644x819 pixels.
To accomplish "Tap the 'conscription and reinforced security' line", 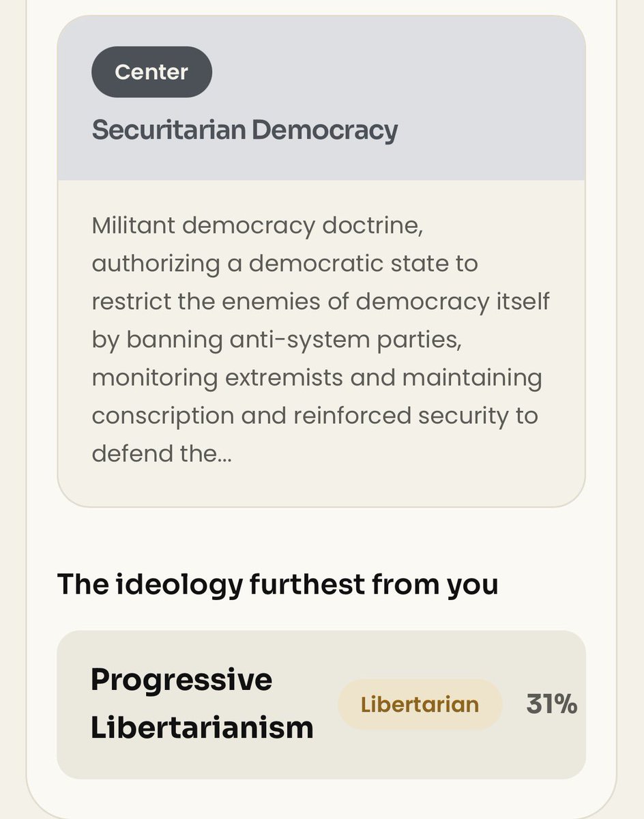I will [314, 415].
